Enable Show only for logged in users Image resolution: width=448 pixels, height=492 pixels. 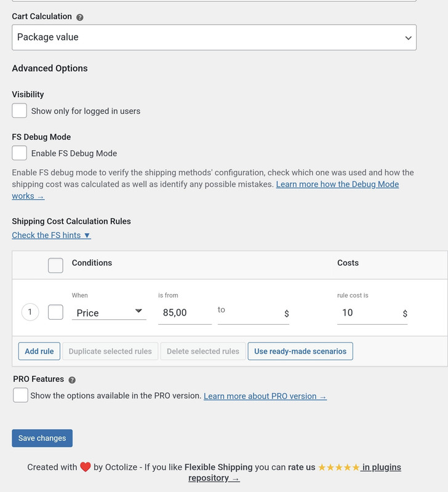(20, 111)
